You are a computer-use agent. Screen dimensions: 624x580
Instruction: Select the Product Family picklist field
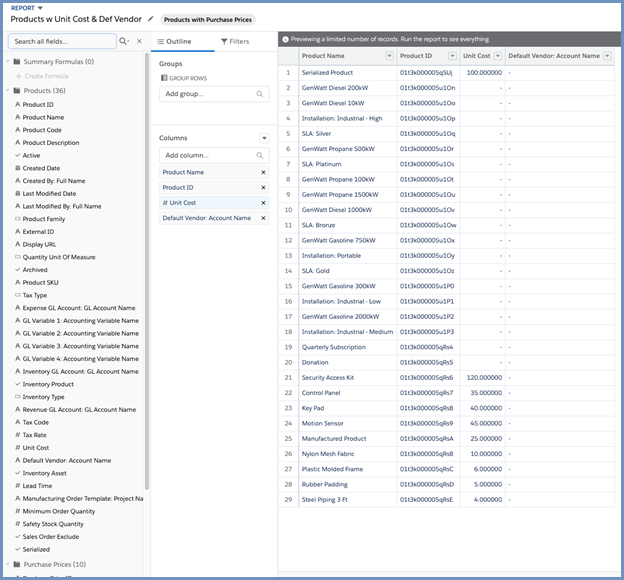(44, 219)
